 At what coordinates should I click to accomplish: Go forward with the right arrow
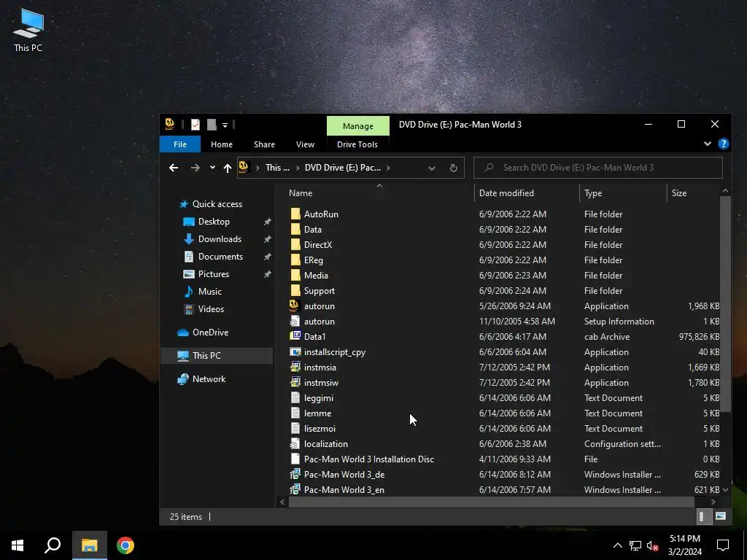196,168
